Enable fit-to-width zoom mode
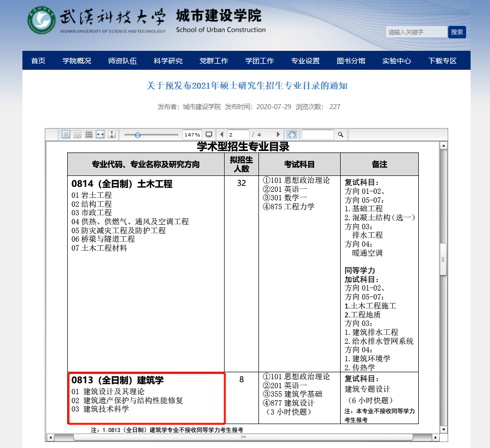The image size is (490, 448). coord(100,135)
